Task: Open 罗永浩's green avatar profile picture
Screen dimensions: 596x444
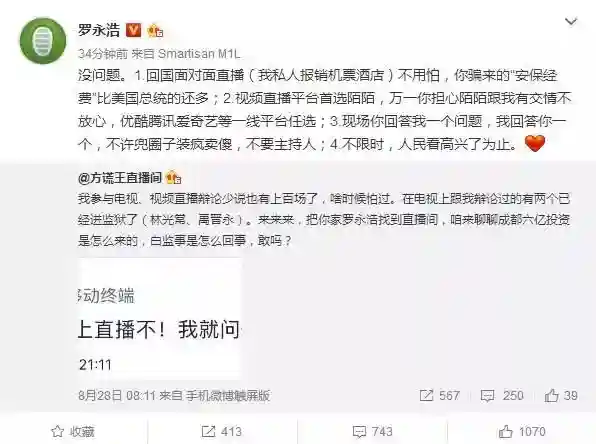Action: coord(43,41)
